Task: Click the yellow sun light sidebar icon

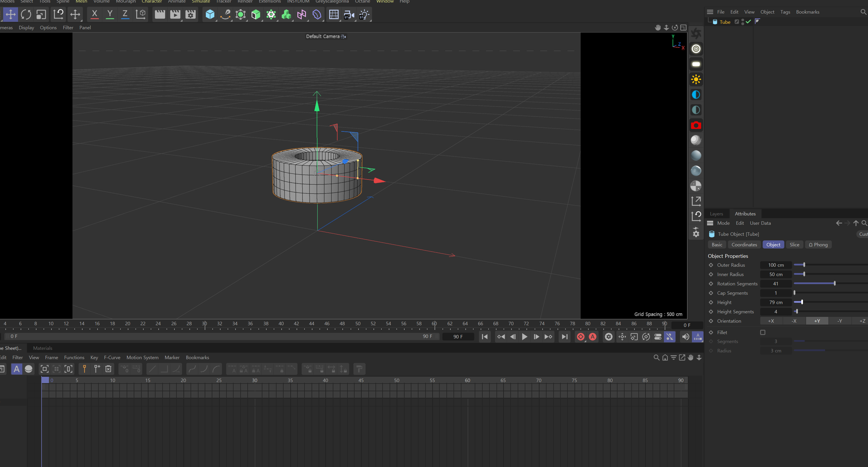Action: pyautogui.click(x=696, y=79)
